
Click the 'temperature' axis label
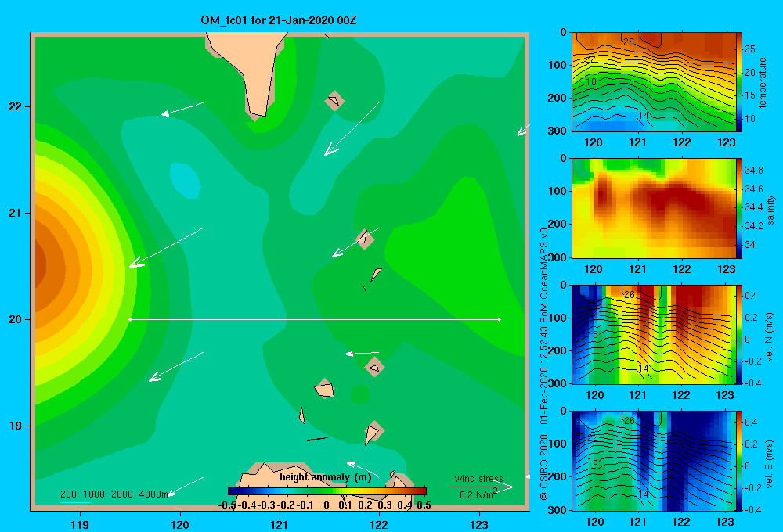pyautogui.click(x=763, y=82)
